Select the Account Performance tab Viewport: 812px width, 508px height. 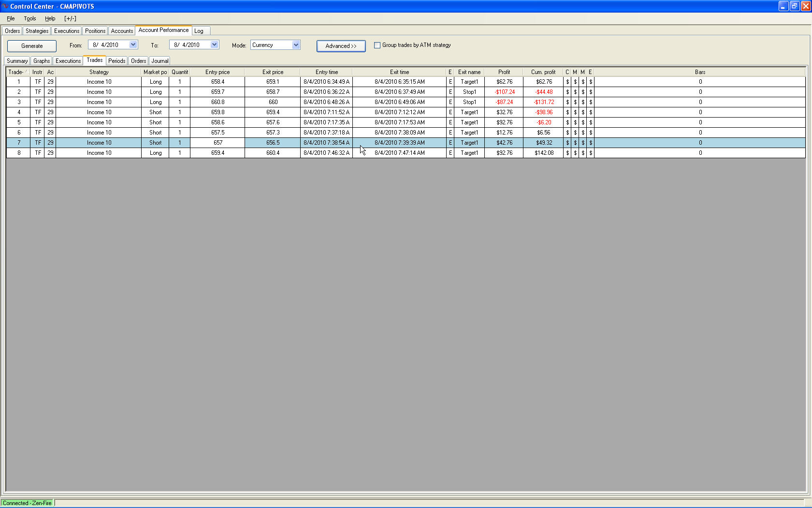click(163, 30)
